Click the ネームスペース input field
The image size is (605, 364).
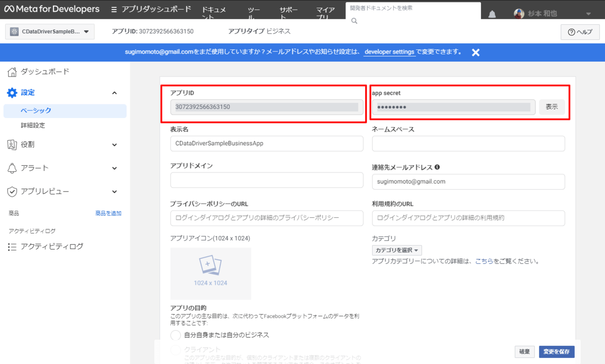[x=468, y=144]
